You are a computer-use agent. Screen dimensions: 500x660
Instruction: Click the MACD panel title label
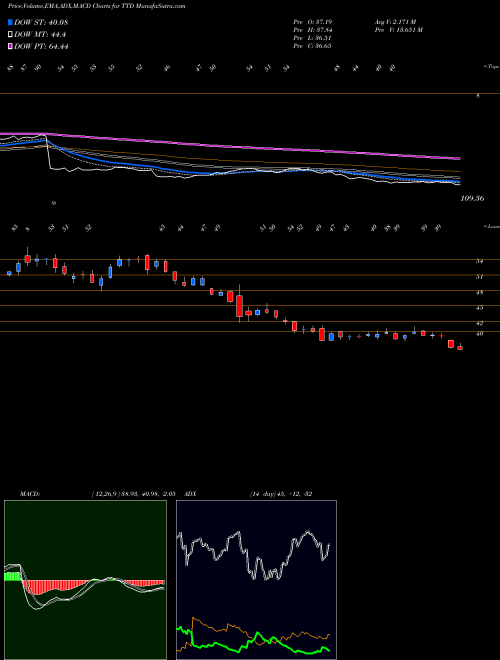[x=30, y=493]
